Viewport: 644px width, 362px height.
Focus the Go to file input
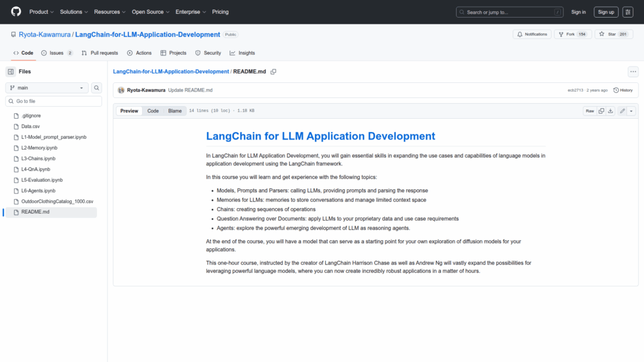pos(53,101)
